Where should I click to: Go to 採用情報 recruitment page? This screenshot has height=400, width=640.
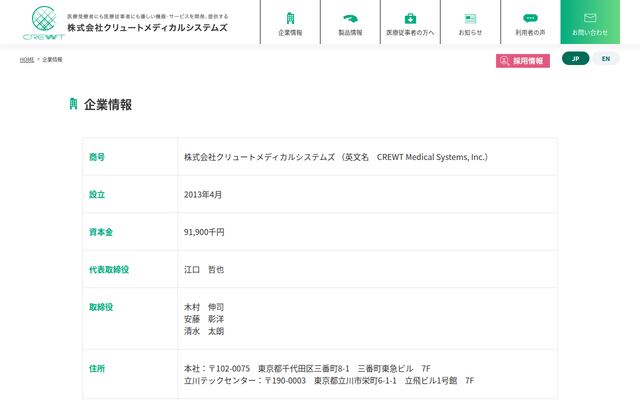(523, 61)
